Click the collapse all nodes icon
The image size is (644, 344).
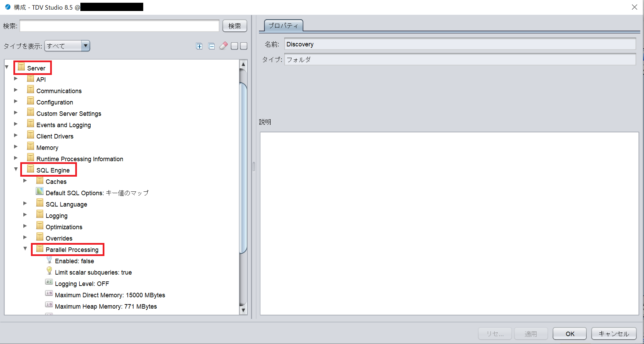[x=212, y=46]
